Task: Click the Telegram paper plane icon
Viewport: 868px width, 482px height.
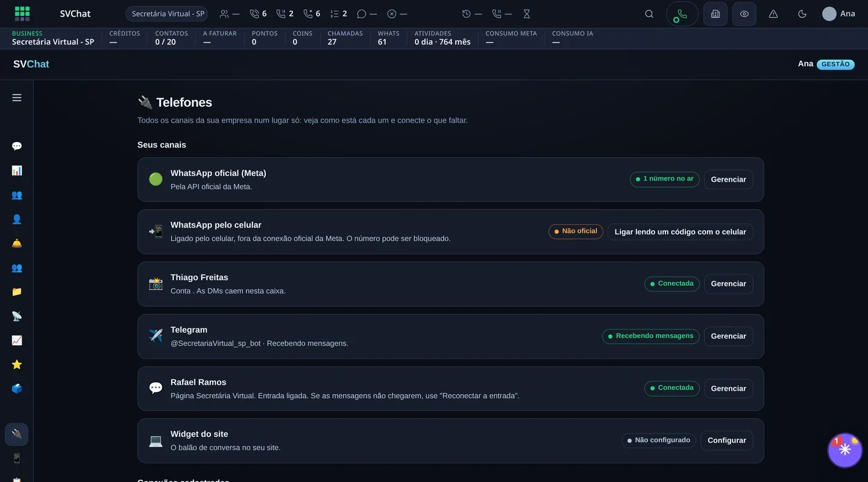Action: pyautogui.click(x=156, y=336)
